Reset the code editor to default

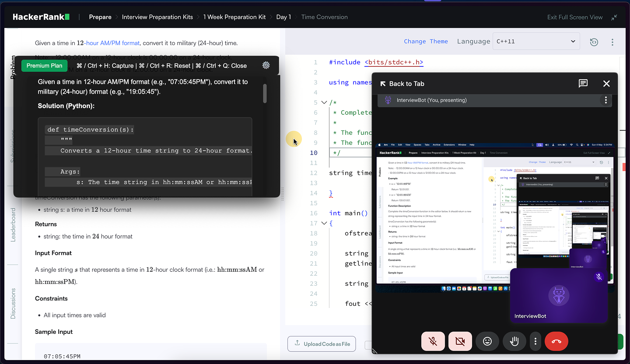[594, 41]
